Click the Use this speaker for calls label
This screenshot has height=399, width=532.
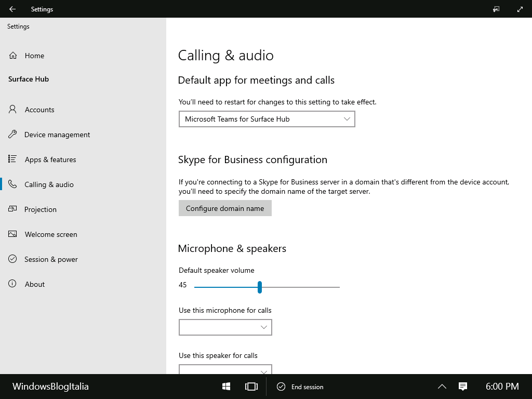(x=218, y=355)
